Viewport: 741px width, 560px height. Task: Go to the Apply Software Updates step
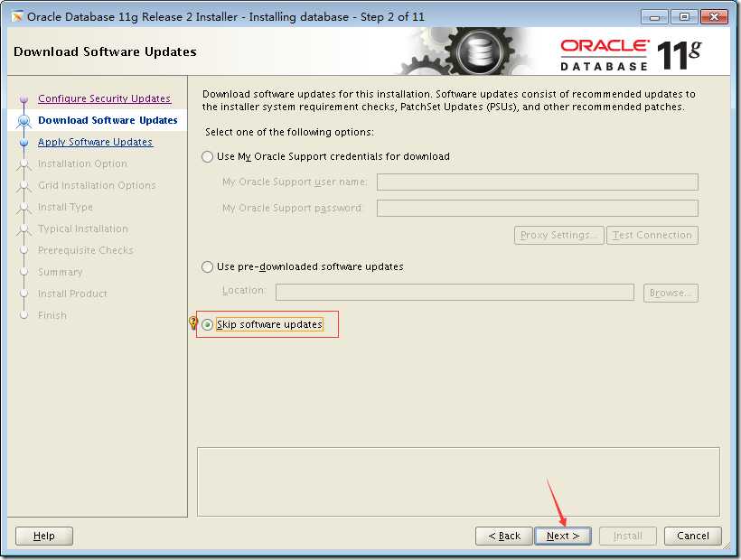coord(96,142)
